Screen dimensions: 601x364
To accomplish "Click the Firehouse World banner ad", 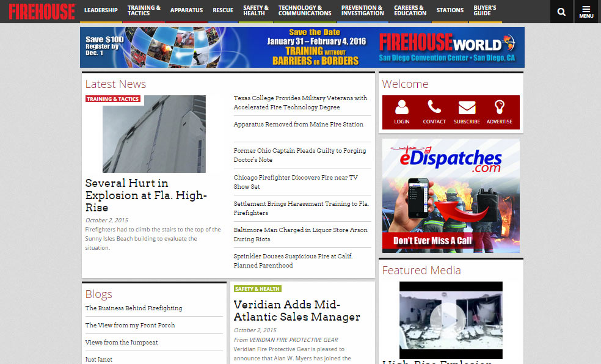I will pyautogui.click(x=302, y=47).
